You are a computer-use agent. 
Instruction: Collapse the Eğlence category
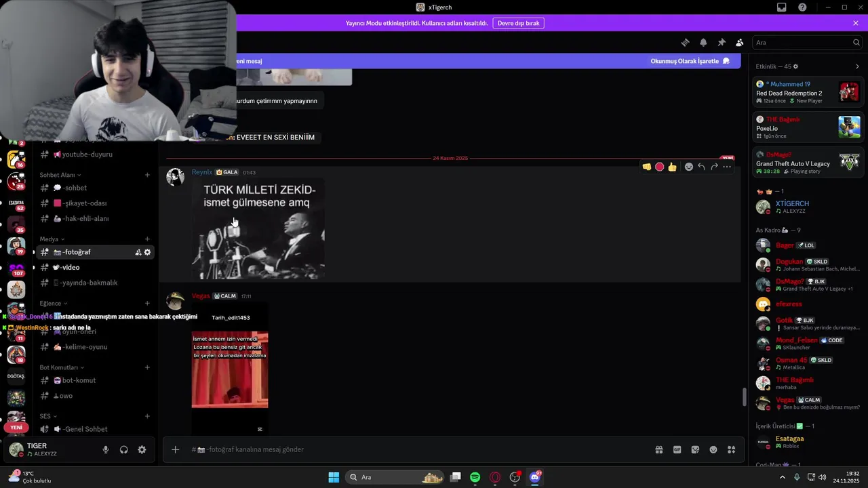coord(54,304)
